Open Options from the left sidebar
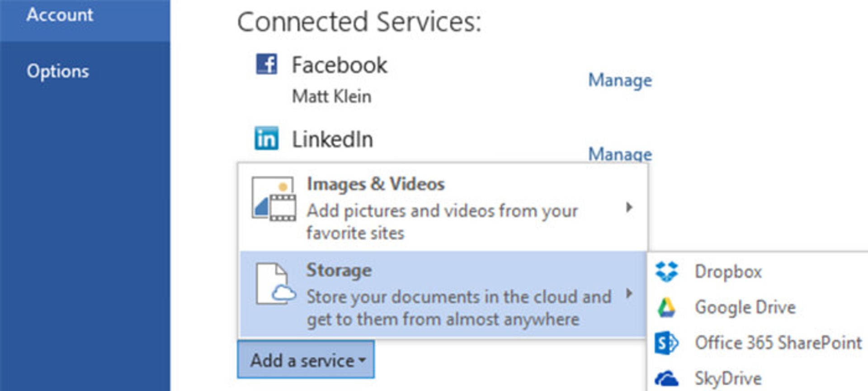Image resolution: width=868 pixels, height=391 pixels. coord(58,71)
